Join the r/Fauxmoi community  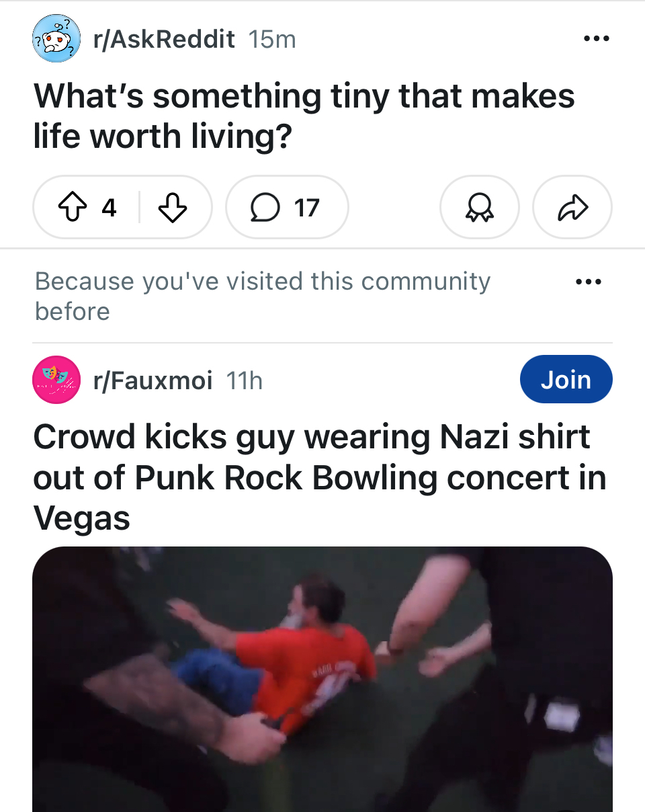pyautogui.click(x=566, y=380)
